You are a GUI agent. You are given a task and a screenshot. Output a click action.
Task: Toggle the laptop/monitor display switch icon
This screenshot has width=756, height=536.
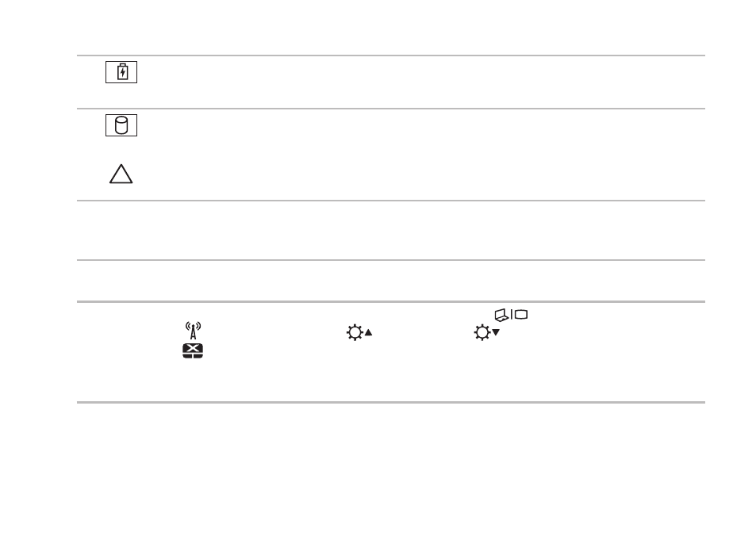pyautogui.click(x=511, y=316)
